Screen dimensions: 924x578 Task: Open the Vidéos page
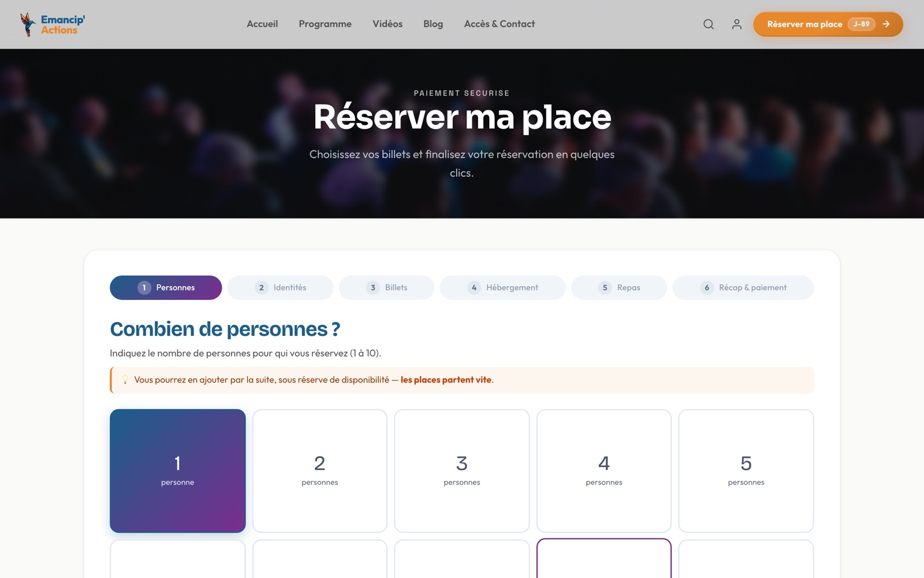(388, 24)
